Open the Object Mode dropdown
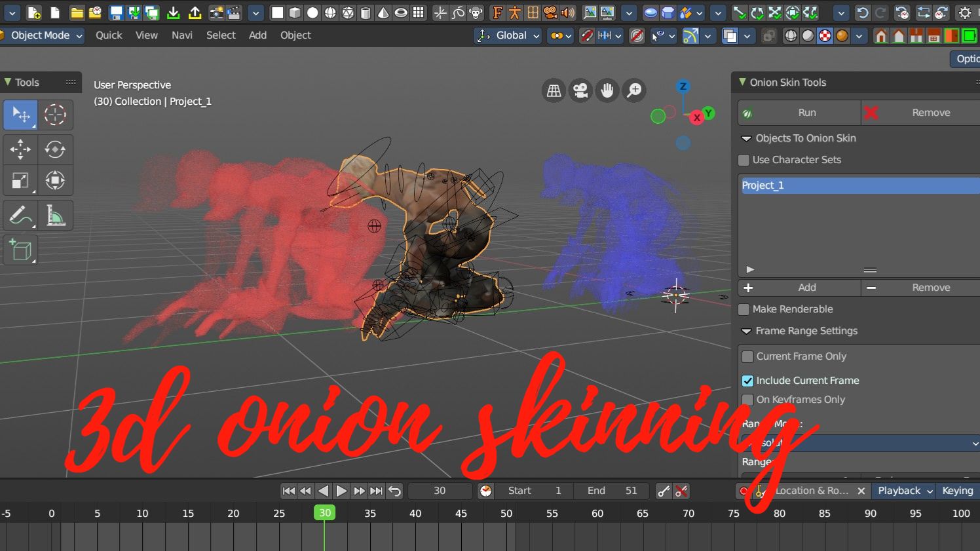Image resolution: width=980 pixels, height=551 pixels. coord(42,35)
